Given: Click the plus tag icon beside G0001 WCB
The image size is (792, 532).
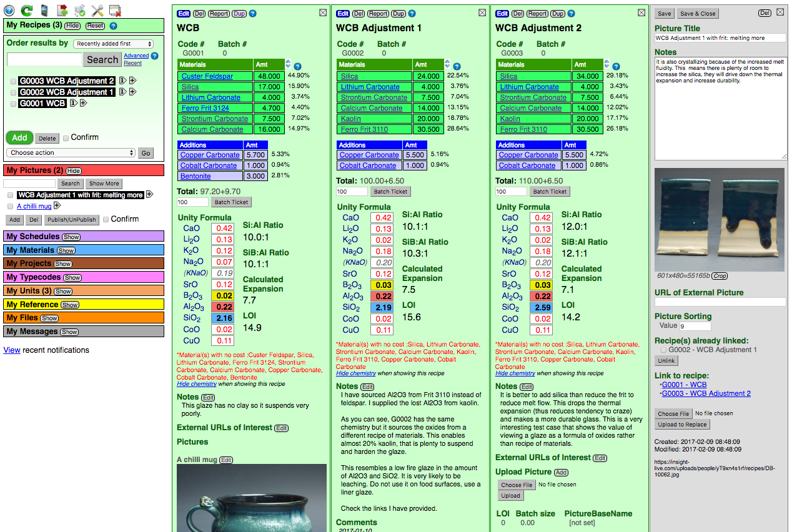Looking at the screenshot, I should click(x=84, y=103).
